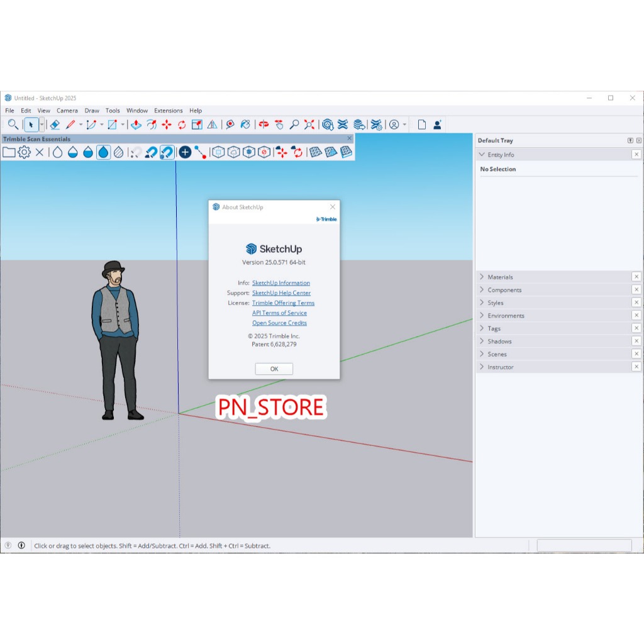
Task: Open the Select tool dropdown arrow
Action: 42,125
